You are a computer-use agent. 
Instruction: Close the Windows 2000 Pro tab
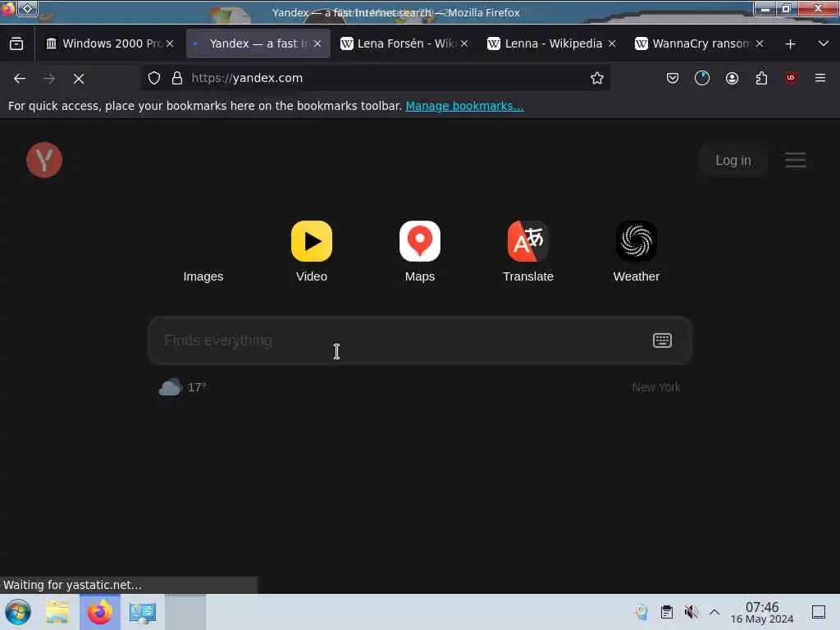pyautogui.click(x=170, y=44)
